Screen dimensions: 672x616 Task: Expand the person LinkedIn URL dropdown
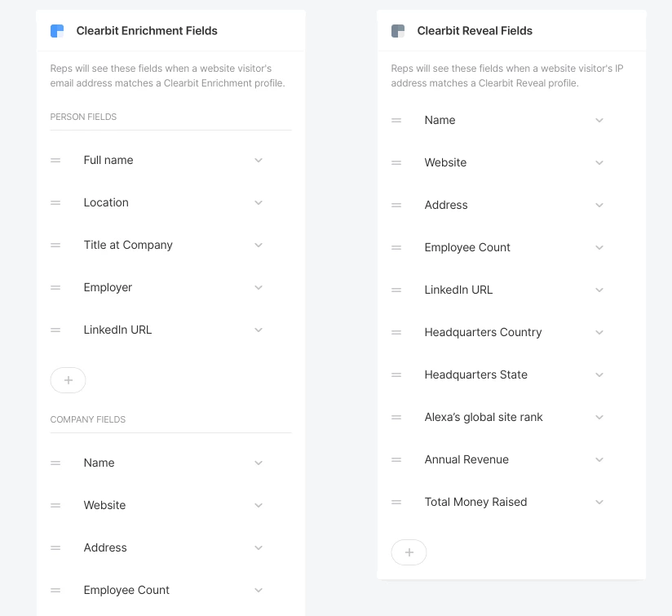[x=259, y=330]
